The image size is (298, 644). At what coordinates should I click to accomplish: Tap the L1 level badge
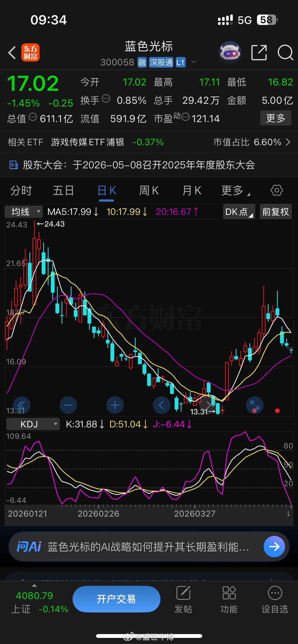(180, 62)
